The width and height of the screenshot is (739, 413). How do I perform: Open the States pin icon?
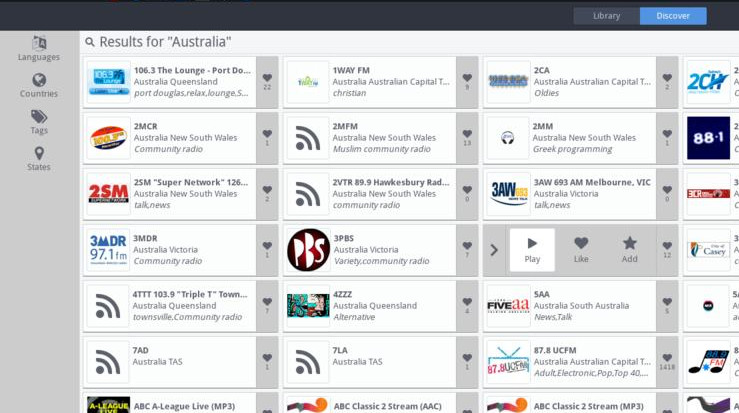tap(39, 153)
